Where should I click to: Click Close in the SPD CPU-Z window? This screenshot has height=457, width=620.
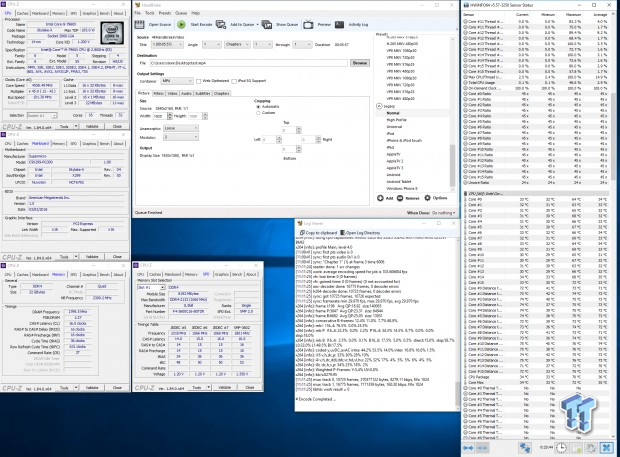(250, 387)
